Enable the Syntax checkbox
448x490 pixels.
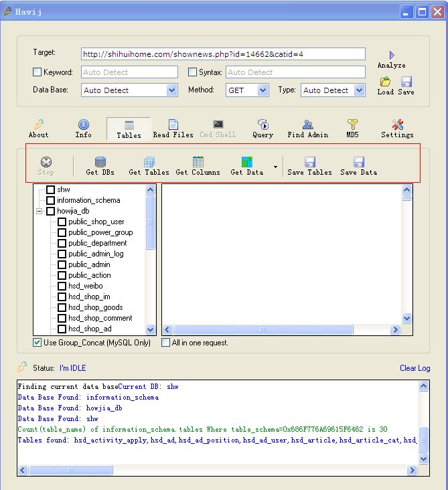coord(192,72)
